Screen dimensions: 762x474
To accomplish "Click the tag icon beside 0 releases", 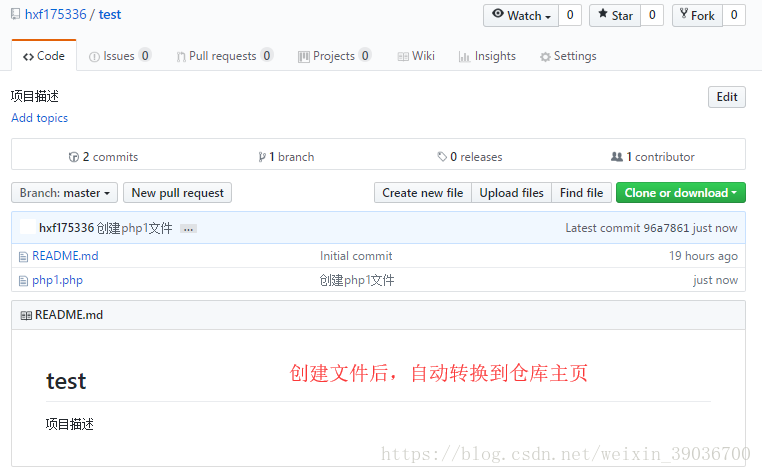I will [442, 157].
